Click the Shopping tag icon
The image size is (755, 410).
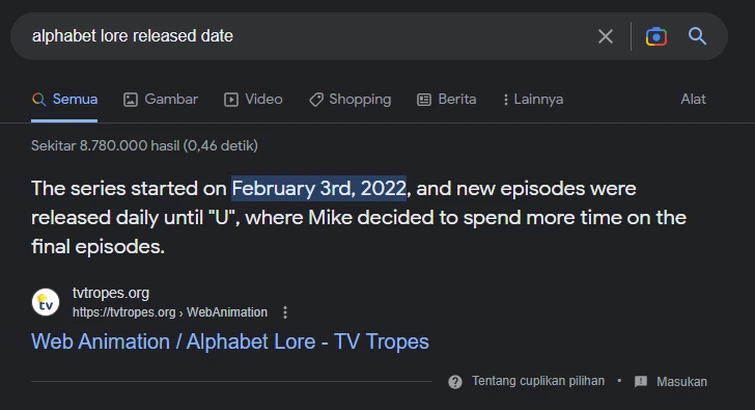tap(316, 99)
